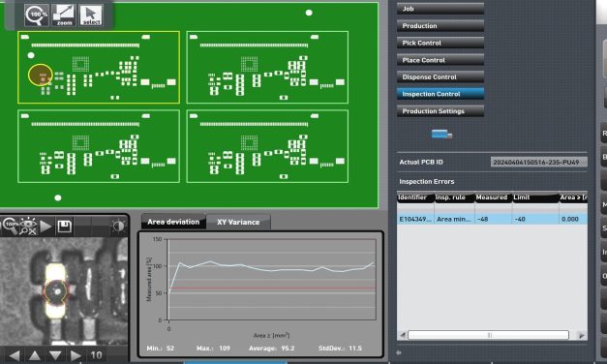Viewport: 607px width, 364px height.
Task: Click the Max. 109 statistic
Action: (x=213, y=349)
